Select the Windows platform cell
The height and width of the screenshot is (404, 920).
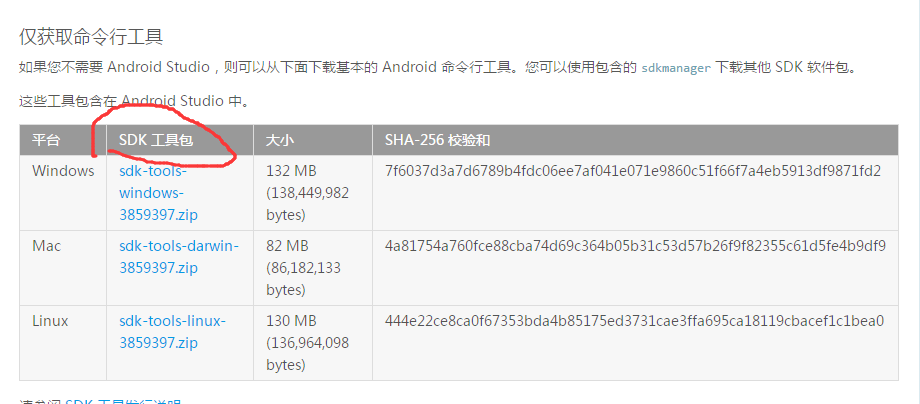pos(63,171)
